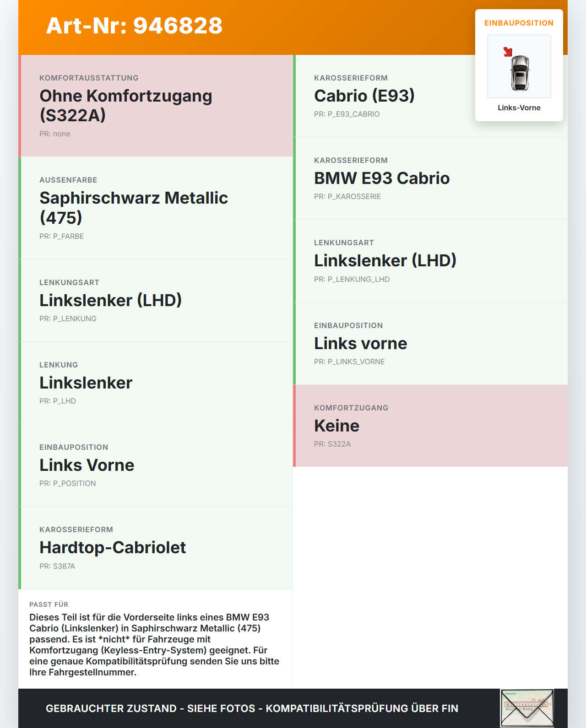Click the PR: P_E93_CABRIO code text
Viewport: 586px width, 728px height.
coord(347,114)
